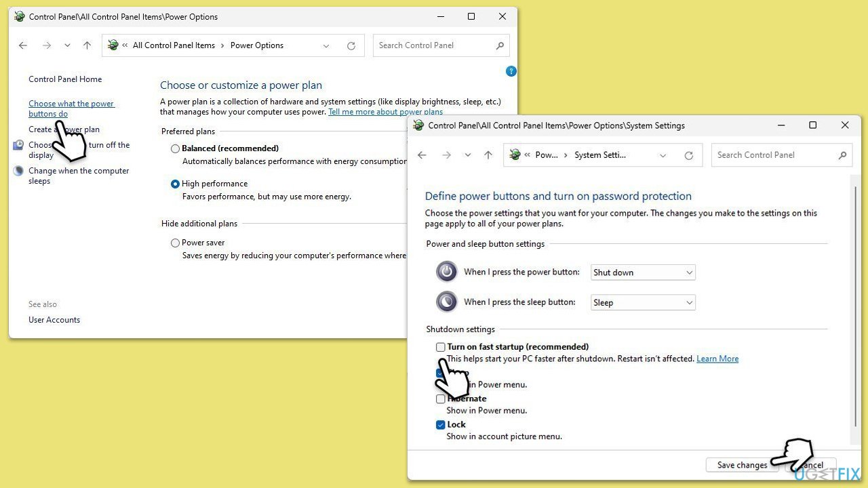
Task: Refresh the Power Options address bar
Action: point(351,45)
